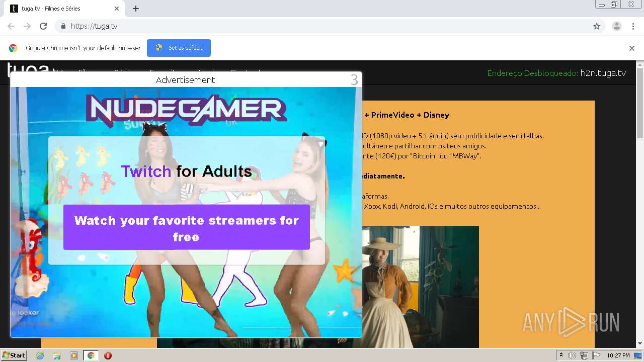644x362 pixels.
Task: Show hidden system tray icons
Action: click(x=561, y=355)
